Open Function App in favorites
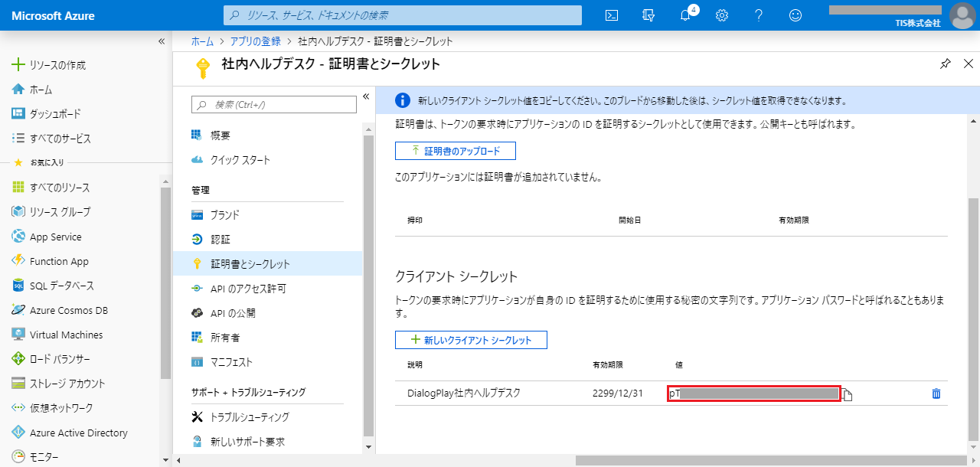 tap(50, 261)
